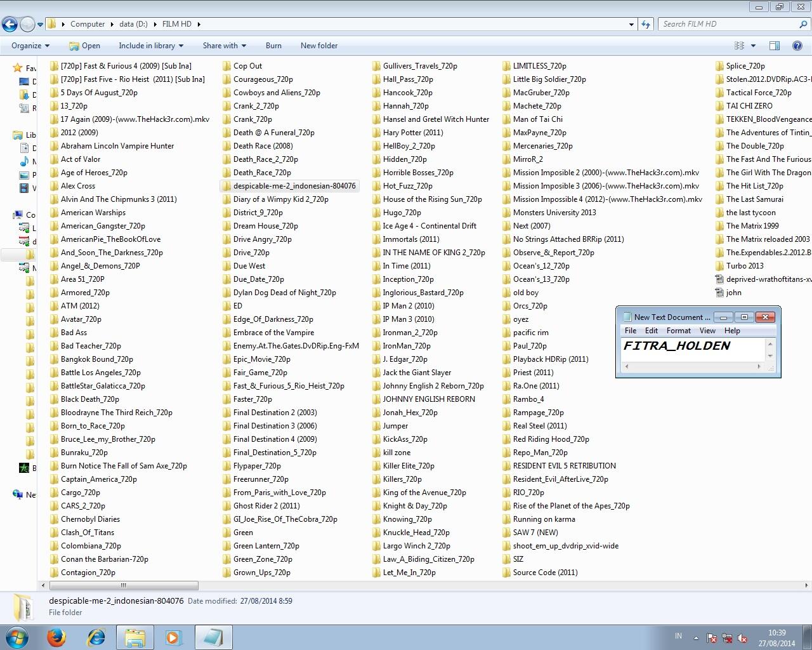Select despicable-me-2_indonesian-804076 folder
This screenshot has height=650, width=812.
[289, 186]
